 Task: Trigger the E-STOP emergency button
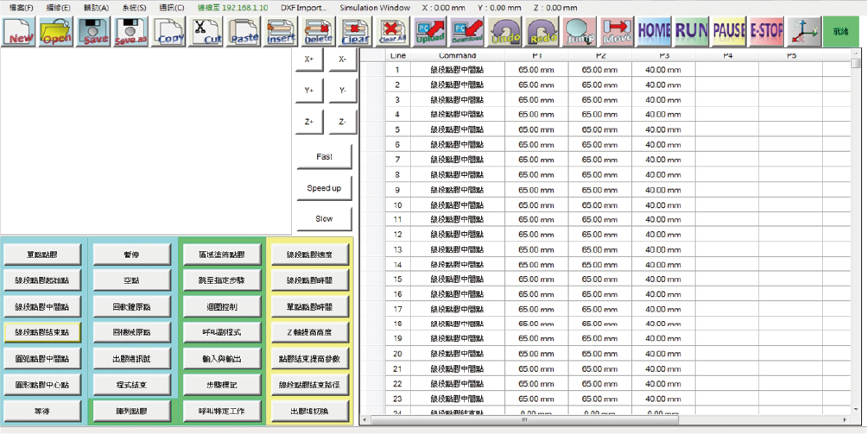pos(766,32)
